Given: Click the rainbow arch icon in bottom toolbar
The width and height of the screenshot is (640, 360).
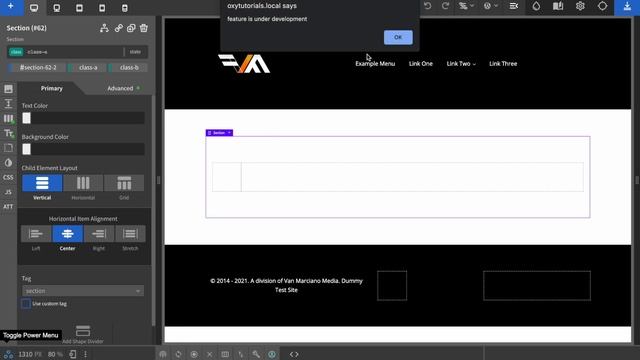Looking at the screenshot, I should 163,354.
